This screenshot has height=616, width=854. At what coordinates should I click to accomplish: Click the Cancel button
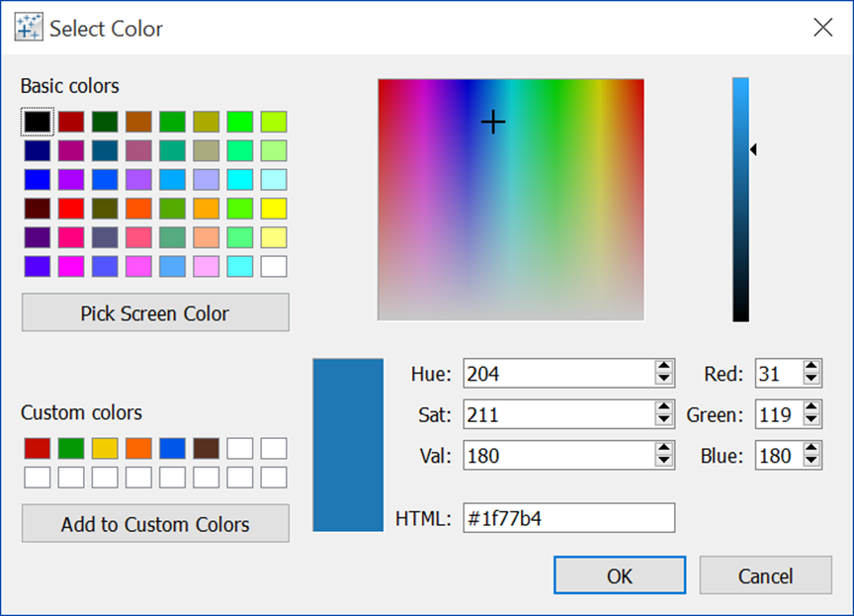765,575
